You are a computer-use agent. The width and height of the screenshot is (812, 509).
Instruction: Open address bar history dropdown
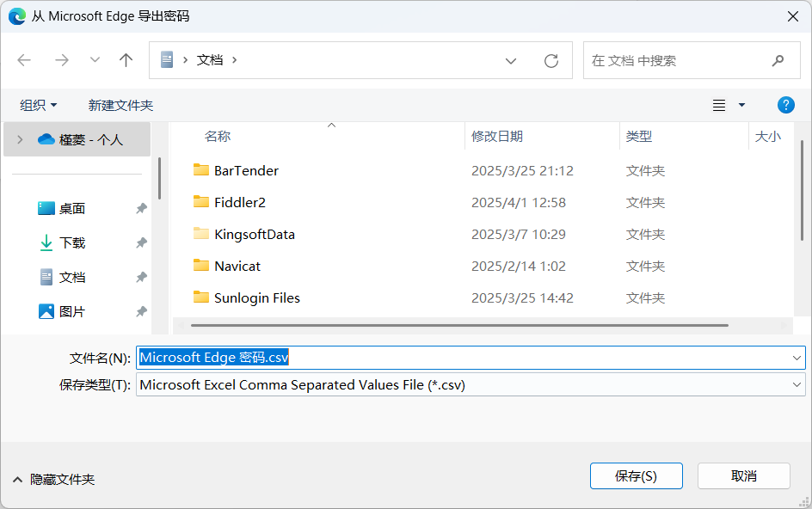pos(511,61)
